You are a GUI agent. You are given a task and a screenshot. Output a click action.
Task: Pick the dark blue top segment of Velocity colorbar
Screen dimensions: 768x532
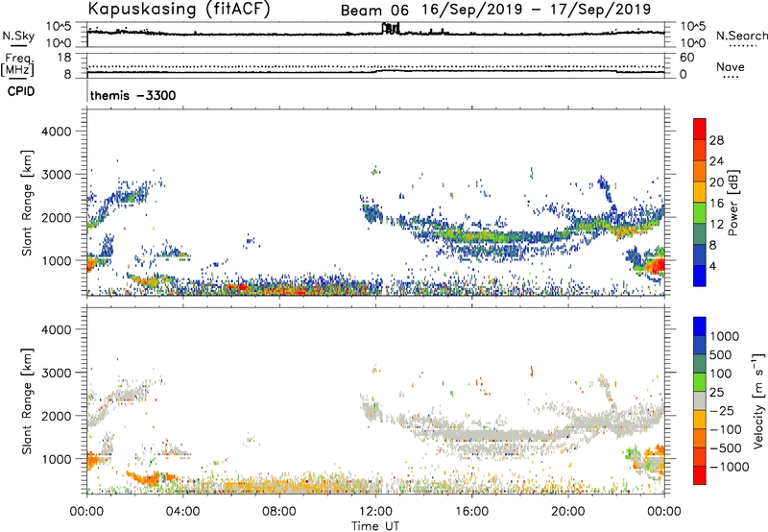pyautogui.click(x=700, y=326)
